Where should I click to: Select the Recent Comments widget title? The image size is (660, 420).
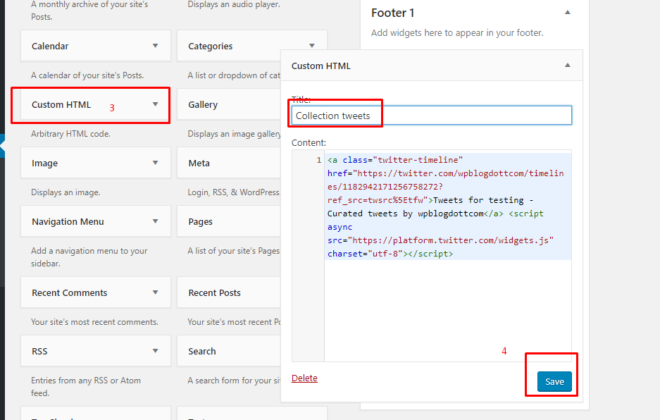click(69, 292)
